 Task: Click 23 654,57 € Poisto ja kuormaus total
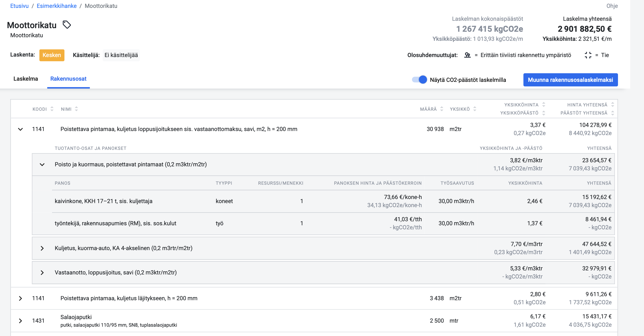tap(597, 160)
